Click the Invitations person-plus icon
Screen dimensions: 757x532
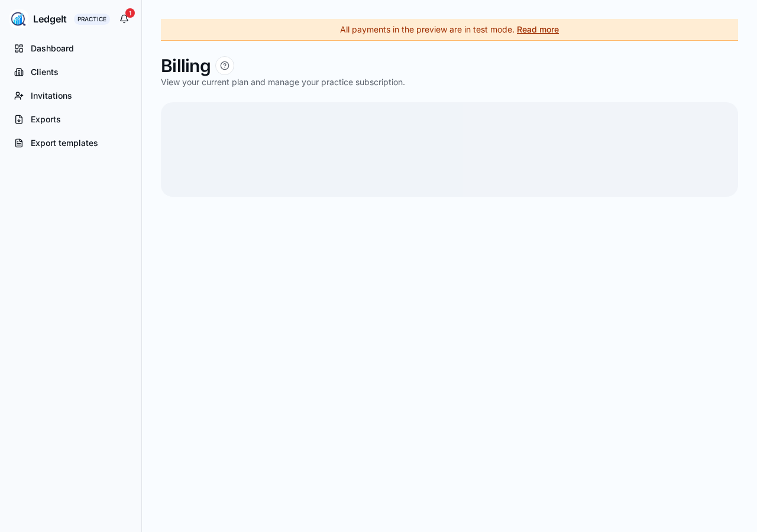click(19, 96)
